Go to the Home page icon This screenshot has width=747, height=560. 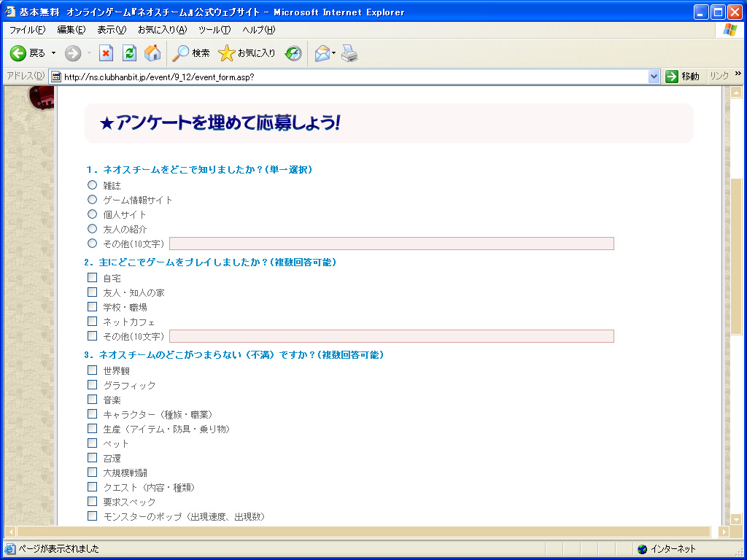point(152,53)
